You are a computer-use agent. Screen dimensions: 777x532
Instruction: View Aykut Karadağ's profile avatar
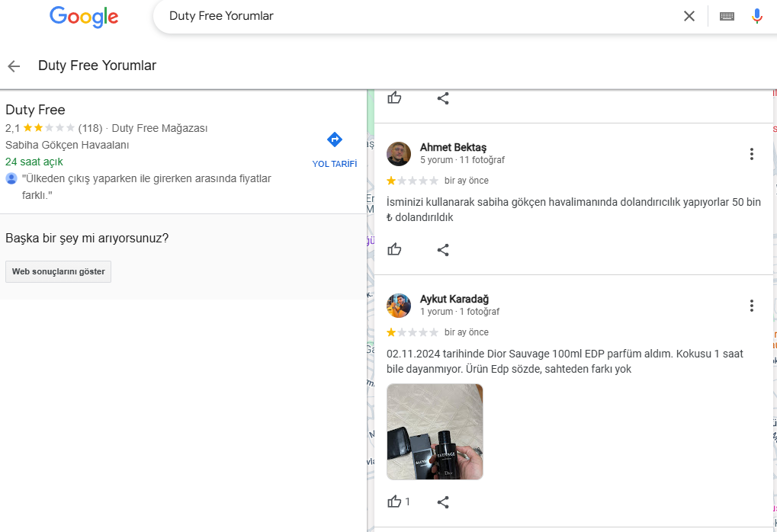399,306
